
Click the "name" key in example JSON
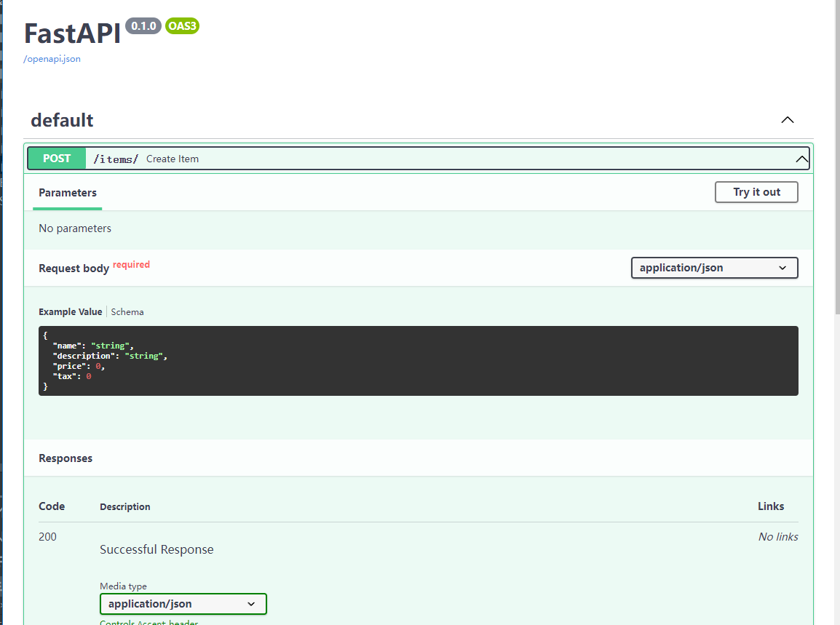67,346
